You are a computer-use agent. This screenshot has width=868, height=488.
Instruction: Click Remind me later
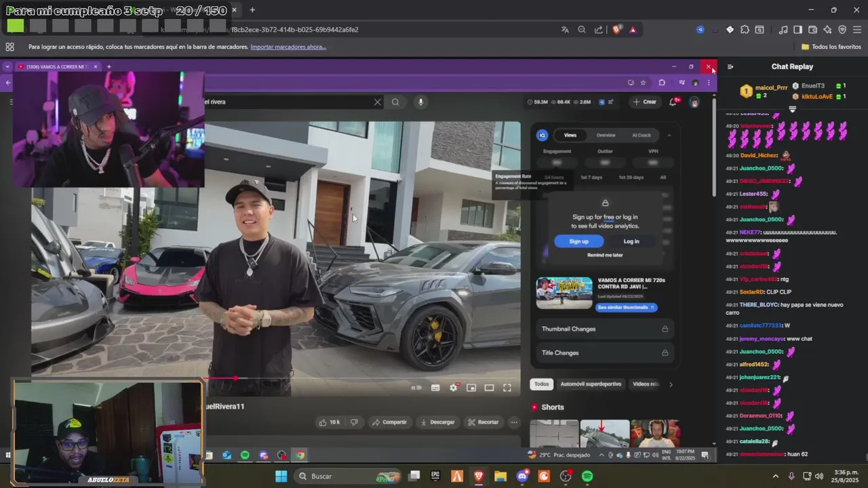click(x=605, y=255)
